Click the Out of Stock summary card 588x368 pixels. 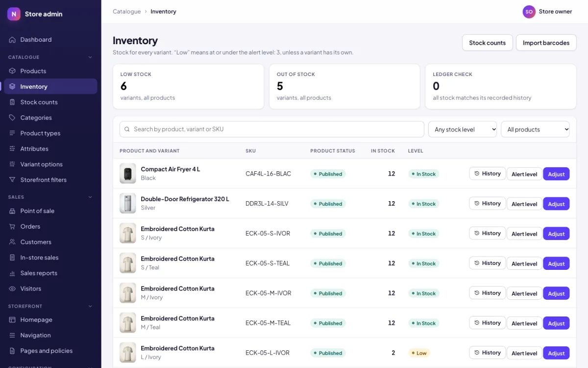(344, 86)
